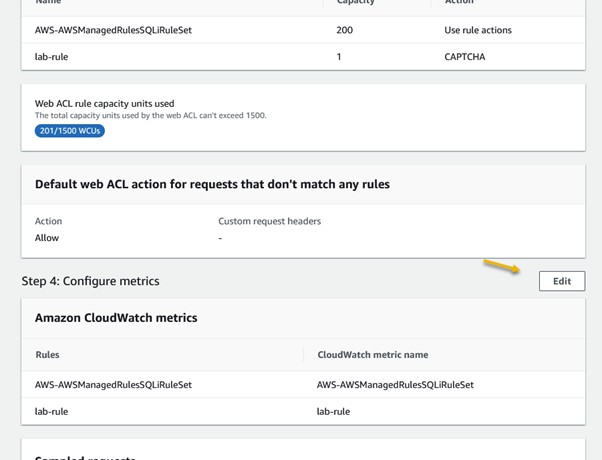Click 'Use rule actions' cell
Screen dimensions: 602x460
[x=478, y=30]
